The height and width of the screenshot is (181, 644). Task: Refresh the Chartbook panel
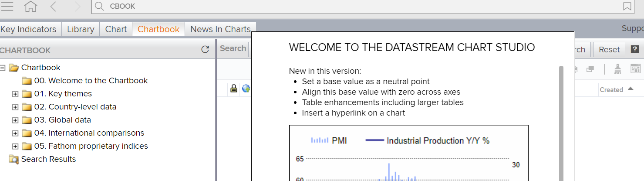(x=205, y=50)
